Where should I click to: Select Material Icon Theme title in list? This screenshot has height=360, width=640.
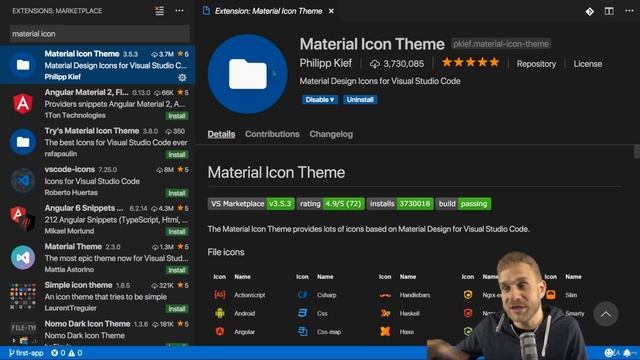point(82,54)
